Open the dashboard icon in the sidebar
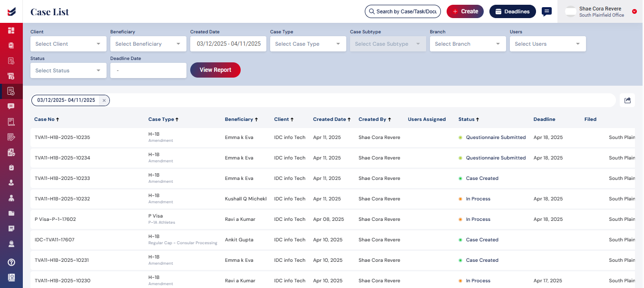The height and width of the screenshot is (288, 644). point(11,30)
